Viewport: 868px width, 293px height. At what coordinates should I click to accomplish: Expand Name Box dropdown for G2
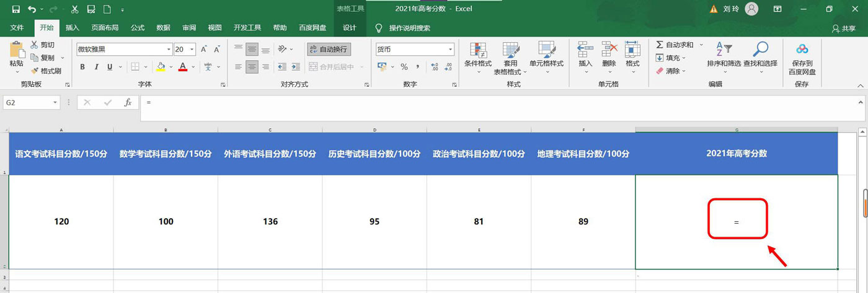tap(55, 102)
